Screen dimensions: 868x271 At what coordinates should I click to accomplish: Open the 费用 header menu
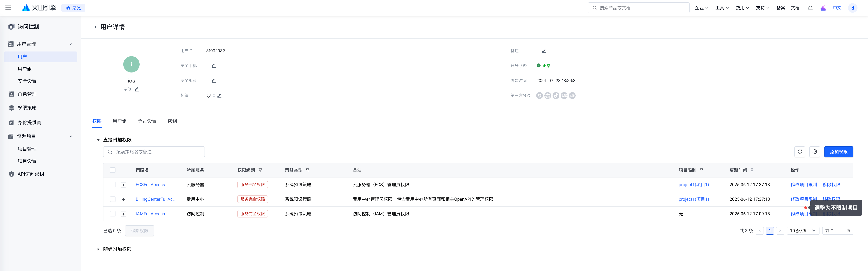pos(742,8)
